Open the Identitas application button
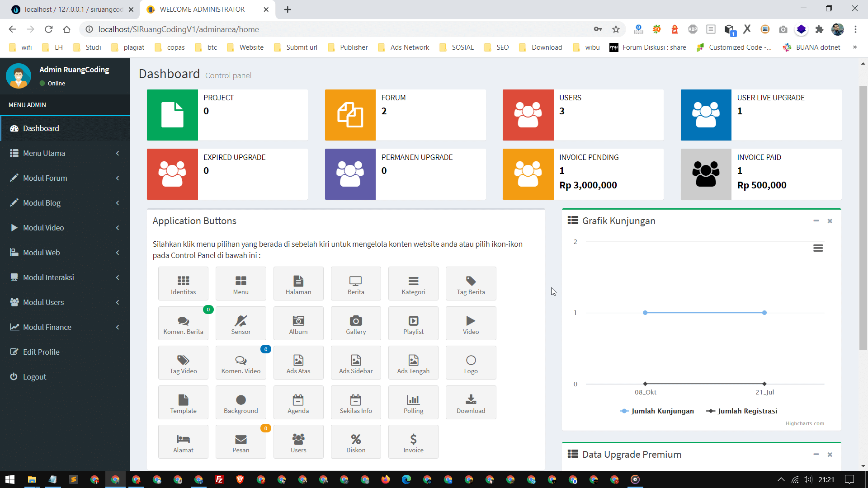 (x=183, y=283)
